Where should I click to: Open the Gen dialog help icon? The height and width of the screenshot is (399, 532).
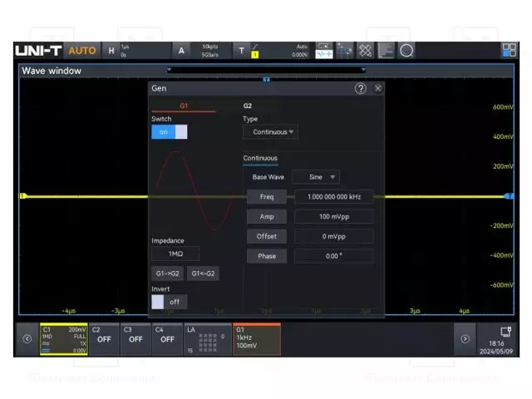pos(360,89)
